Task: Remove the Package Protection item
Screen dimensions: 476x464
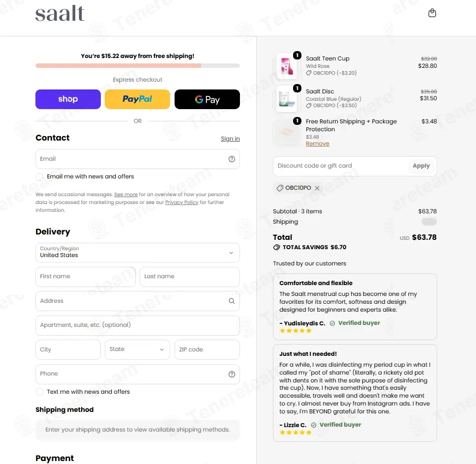Action: [x=317, y=144]
